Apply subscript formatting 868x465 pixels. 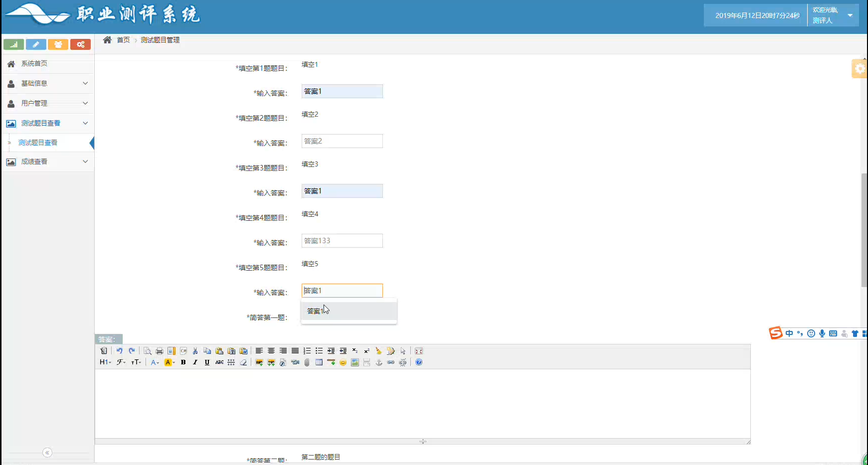(x=355, y=351)
